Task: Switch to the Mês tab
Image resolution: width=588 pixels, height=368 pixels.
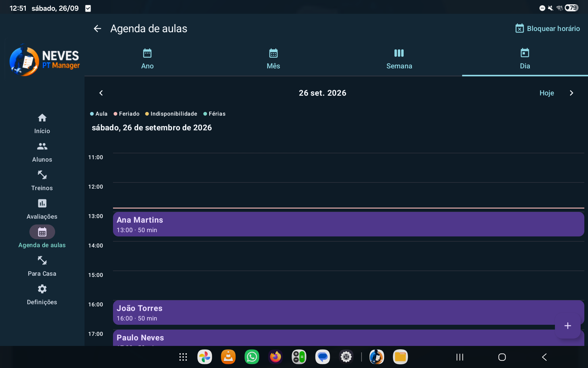Action: (x=273, y=59)
